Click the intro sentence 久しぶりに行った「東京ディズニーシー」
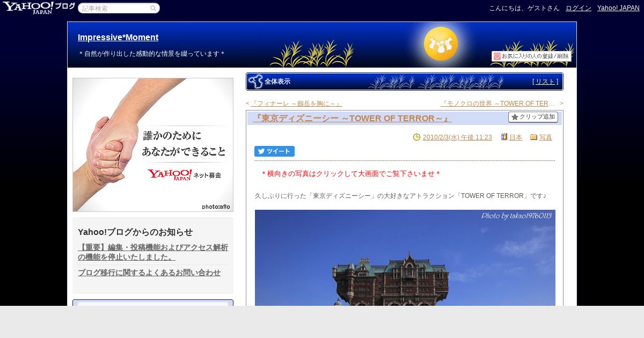 pos(401,196)
